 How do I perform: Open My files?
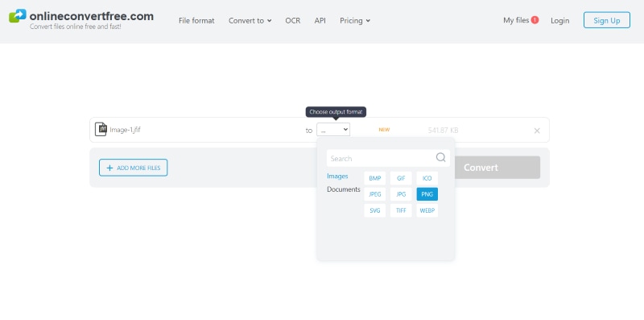coord(516,20)
